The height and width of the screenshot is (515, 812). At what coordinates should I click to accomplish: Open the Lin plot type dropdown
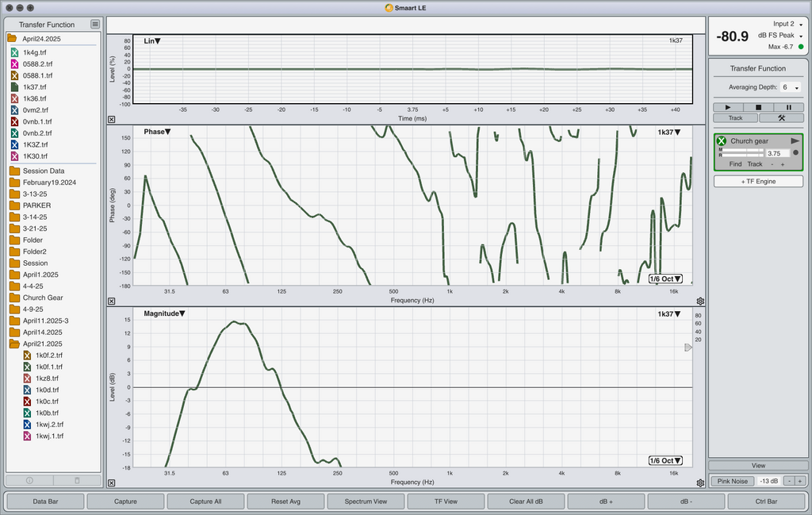tap(152, 41)
